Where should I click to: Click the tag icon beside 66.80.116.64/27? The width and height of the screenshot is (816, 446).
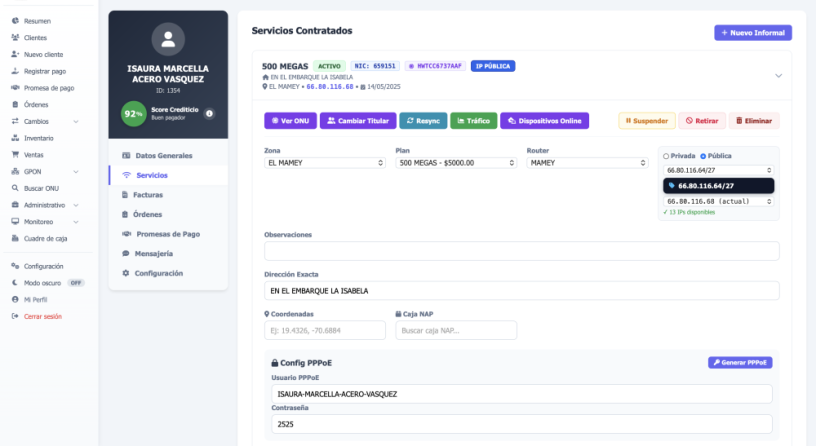point(671,186)
